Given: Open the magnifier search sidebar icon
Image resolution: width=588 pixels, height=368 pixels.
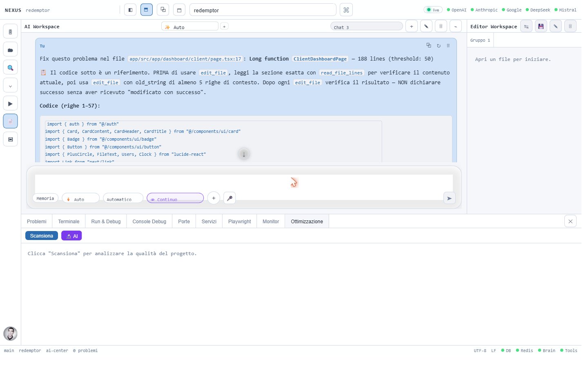Looking at the screenshot, I should coord(10,68).
